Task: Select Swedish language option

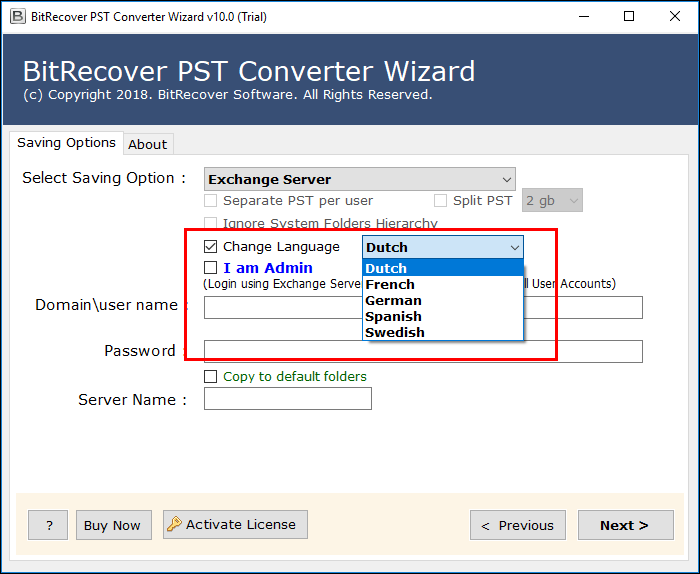Action: (395, 332)
